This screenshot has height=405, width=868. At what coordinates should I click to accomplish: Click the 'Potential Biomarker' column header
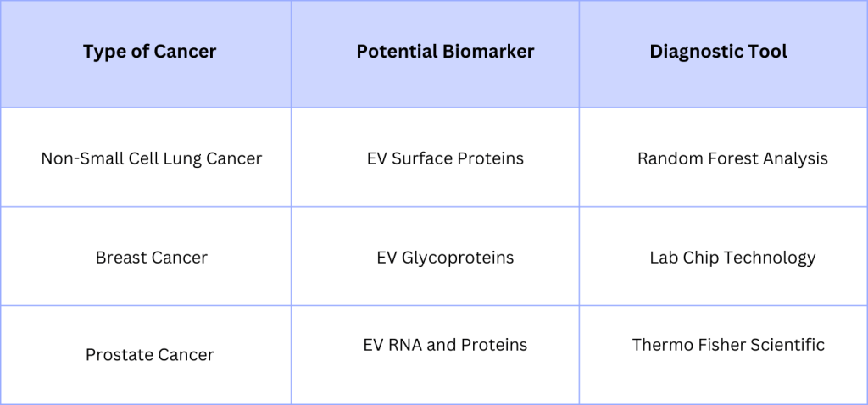[445, 52]
